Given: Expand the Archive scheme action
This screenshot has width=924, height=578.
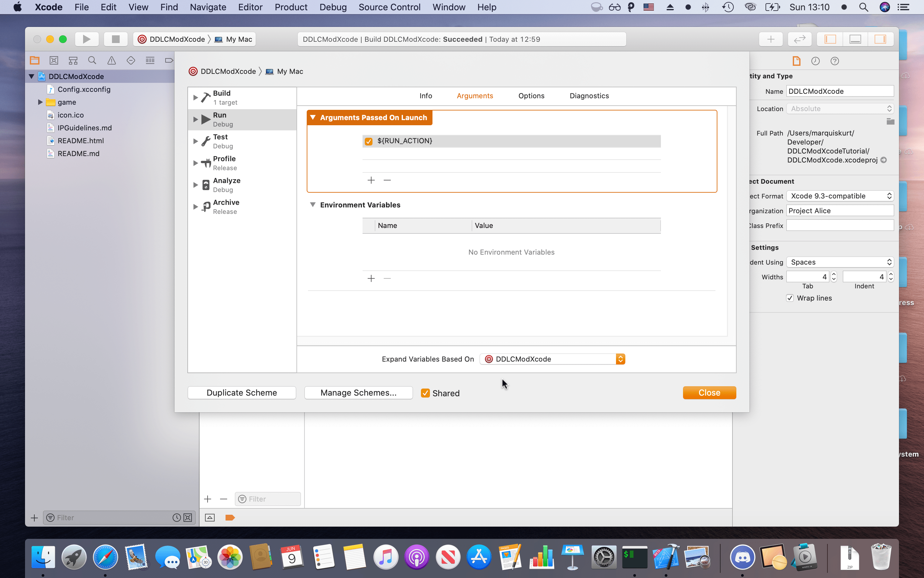Looking at the screenshot, I should click(195, 206).
